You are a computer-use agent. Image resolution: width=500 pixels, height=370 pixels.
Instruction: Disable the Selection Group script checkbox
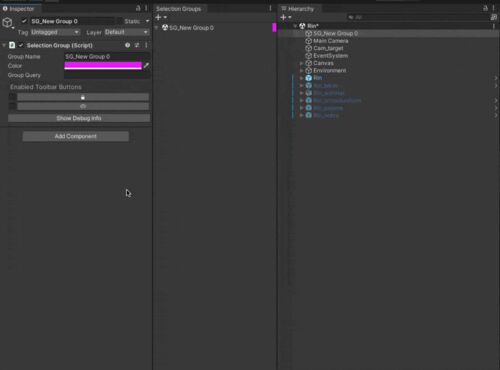(x=21, y=45)
